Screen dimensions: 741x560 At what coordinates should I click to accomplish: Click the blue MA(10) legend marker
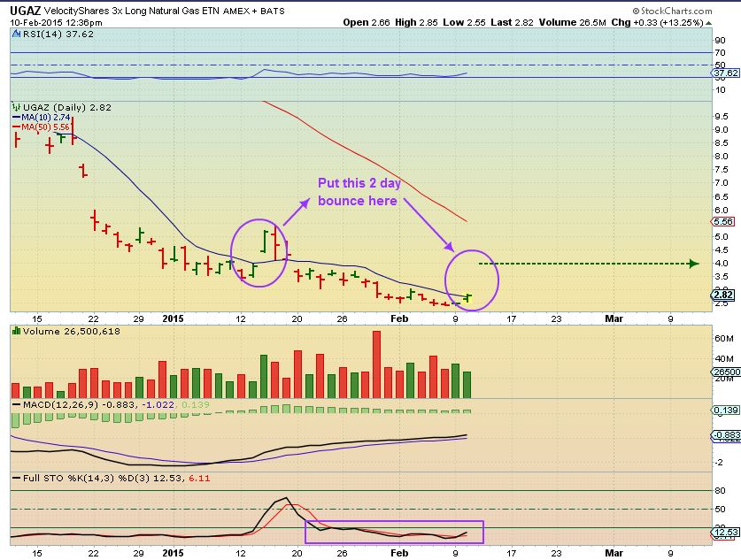point(16,117)
